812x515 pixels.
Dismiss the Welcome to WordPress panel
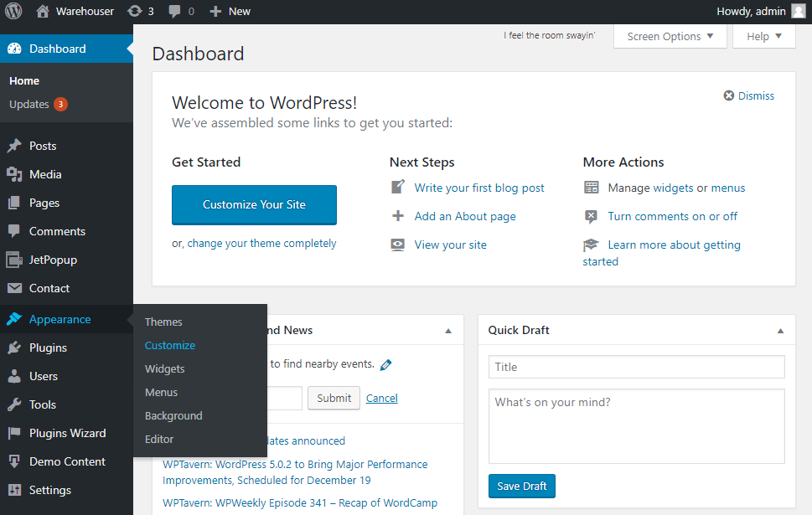(x=749, y=95)
